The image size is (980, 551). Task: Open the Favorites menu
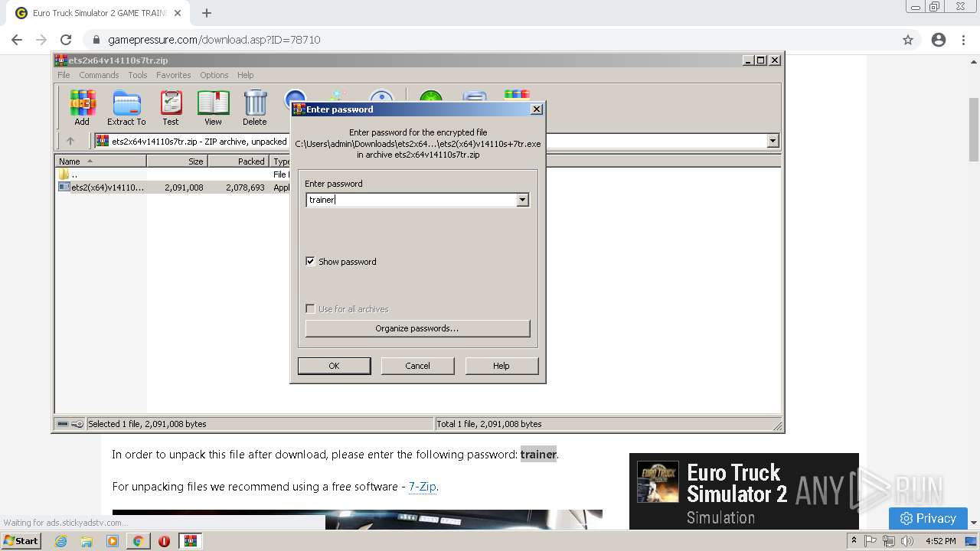click(174, 75)
